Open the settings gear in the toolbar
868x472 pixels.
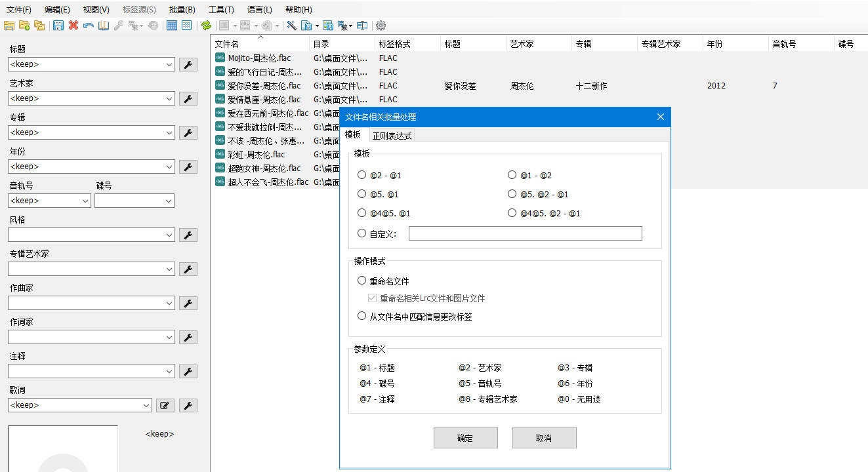coord(381,26)
